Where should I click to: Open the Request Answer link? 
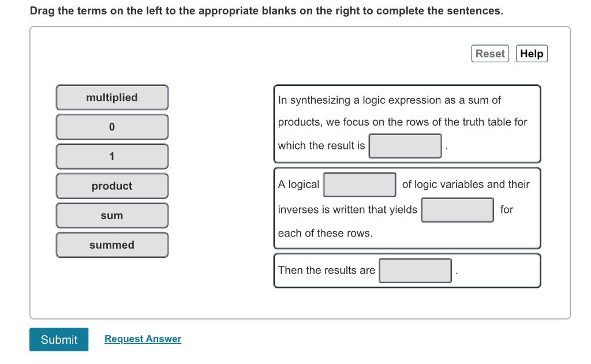142,339
